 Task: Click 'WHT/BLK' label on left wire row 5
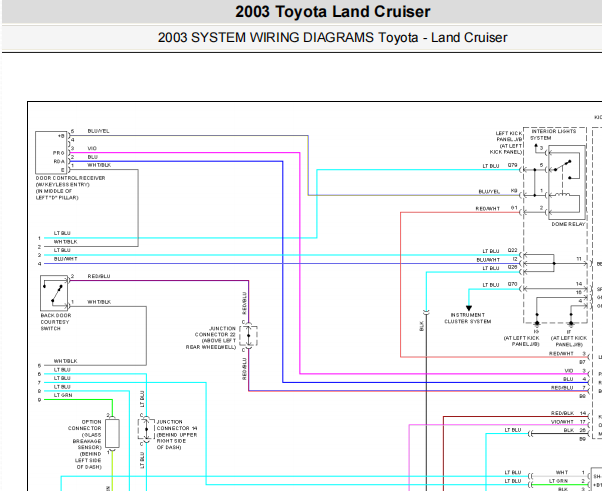click(65, 361)
